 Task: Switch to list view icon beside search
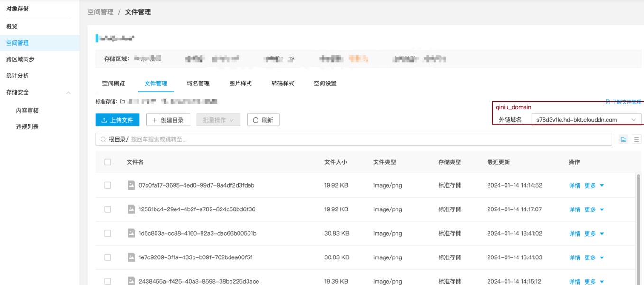(x=636, y=139)
